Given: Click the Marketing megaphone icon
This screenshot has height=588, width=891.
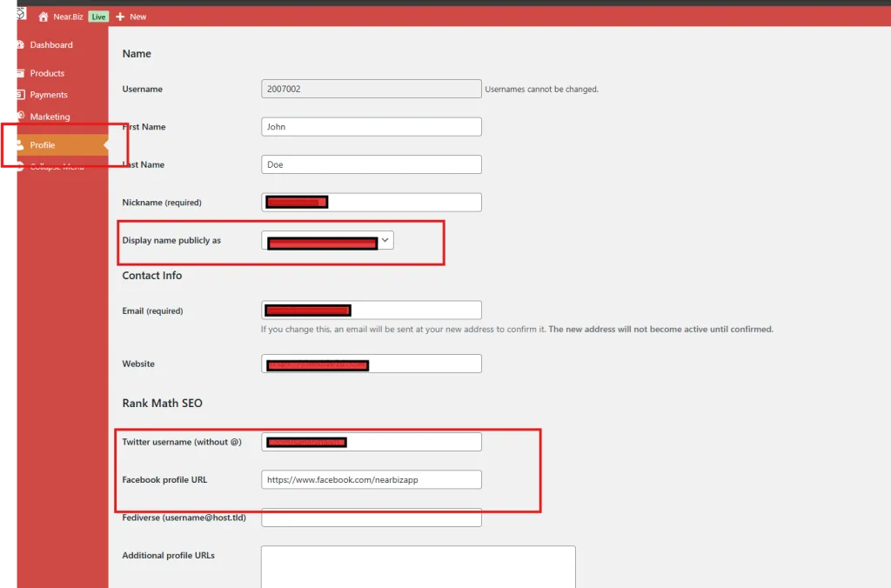Looking at the screenshot, I should [19, 117].
